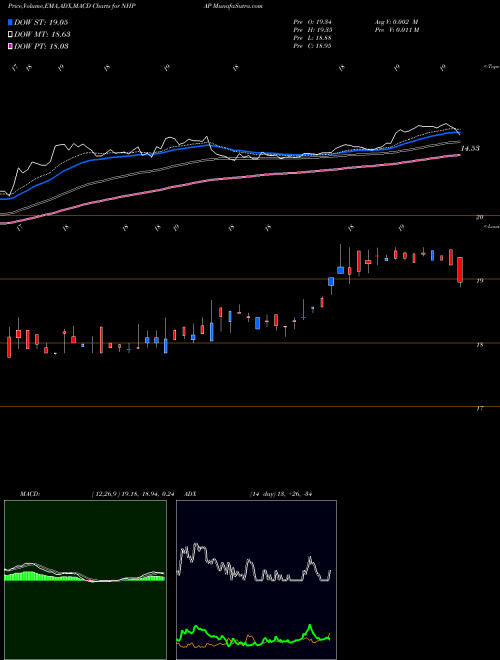
Task: Click the magenta DOW PT legend swatch
Action: (10, 46)
